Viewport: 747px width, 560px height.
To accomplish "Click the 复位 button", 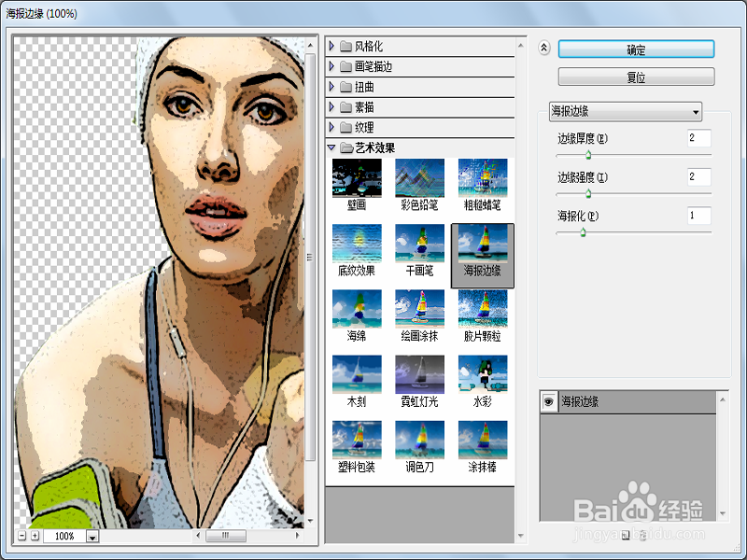I will coord(636,77).
